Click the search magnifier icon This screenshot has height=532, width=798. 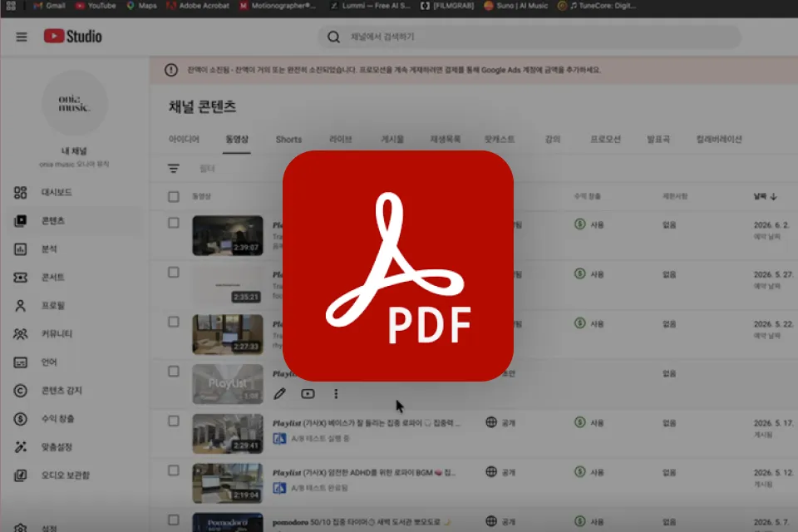pos(333,37)
